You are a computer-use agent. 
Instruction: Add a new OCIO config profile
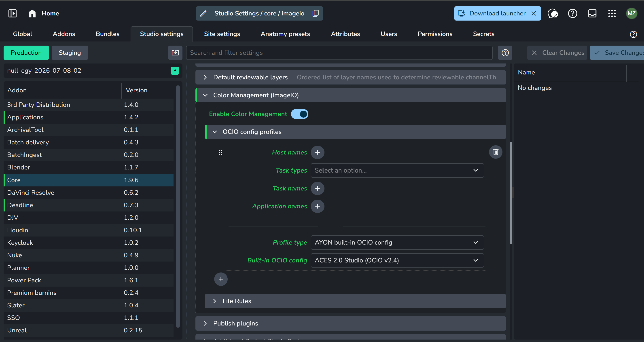coord(221,279)
